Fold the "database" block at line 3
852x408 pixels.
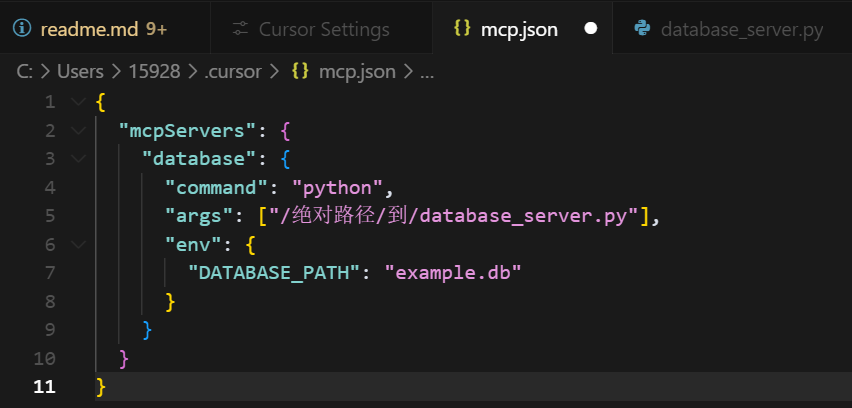pyautogui.click(x=78, y=159)
